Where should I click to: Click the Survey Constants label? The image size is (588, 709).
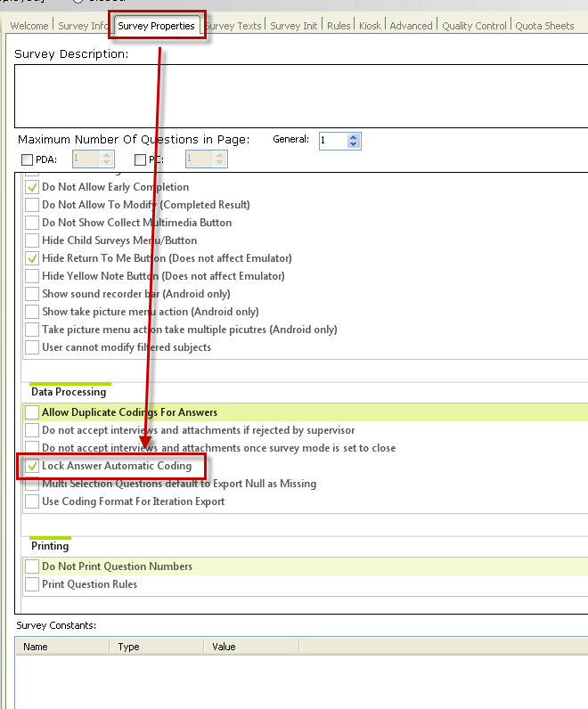pyautogui.click(x=56, y=625)
